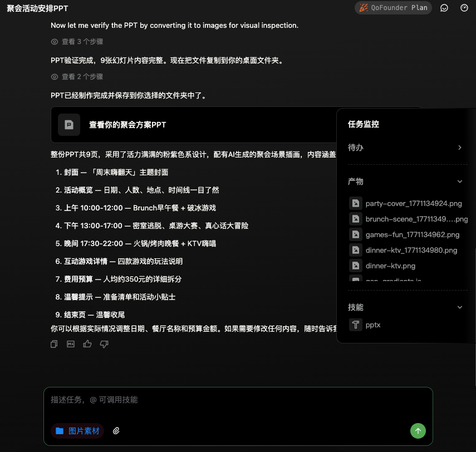476x452 pixels.
Task: Attach a file with the paperclip icon
Action: click(116, 431)
